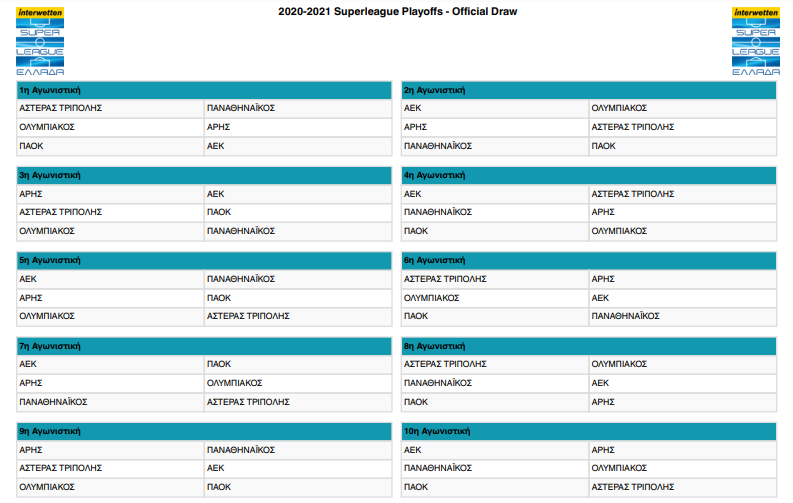
Task: Select the '5η Αγωνιστική' header
Action: point(204,260)
